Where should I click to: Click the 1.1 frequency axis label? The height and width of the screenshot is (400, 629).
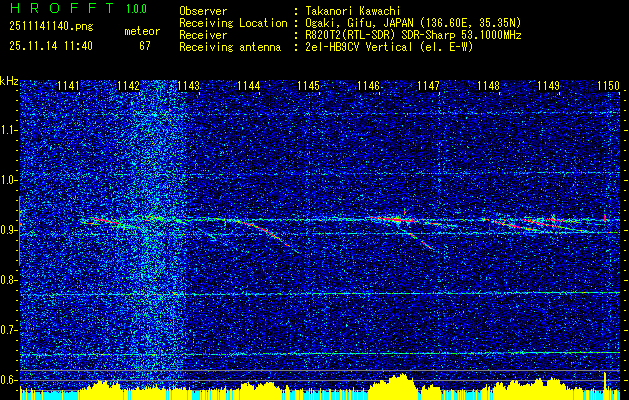9,130
